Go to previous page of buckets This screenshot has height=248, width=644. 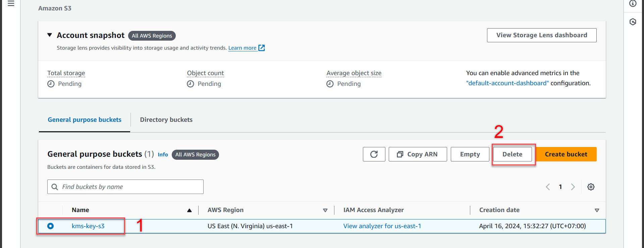(x=548, y=187)
